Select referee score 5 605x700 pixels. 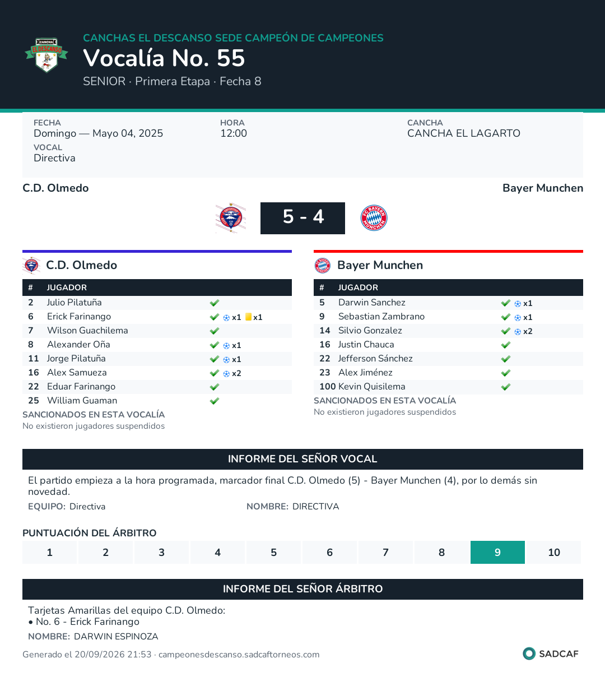click(273, 552)
